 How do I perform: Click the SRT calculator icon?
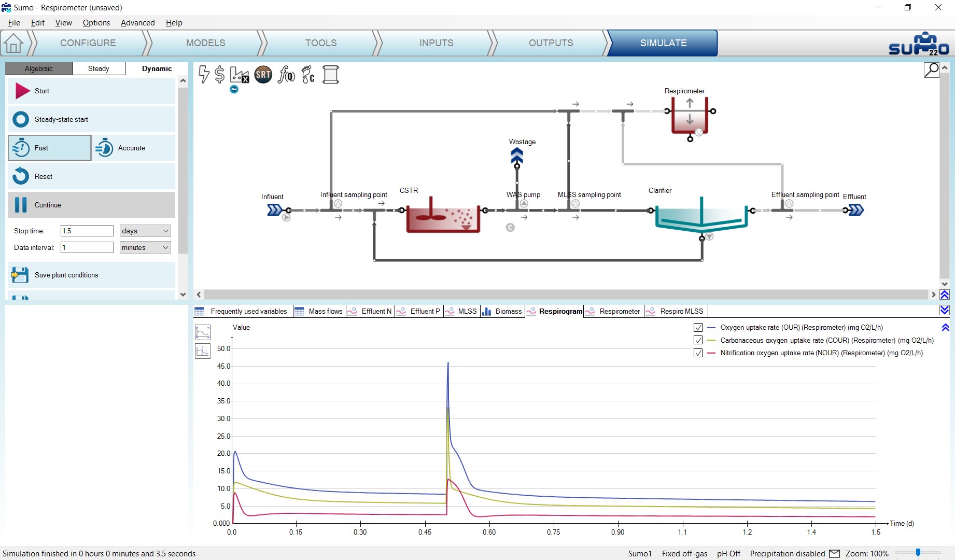263,75
